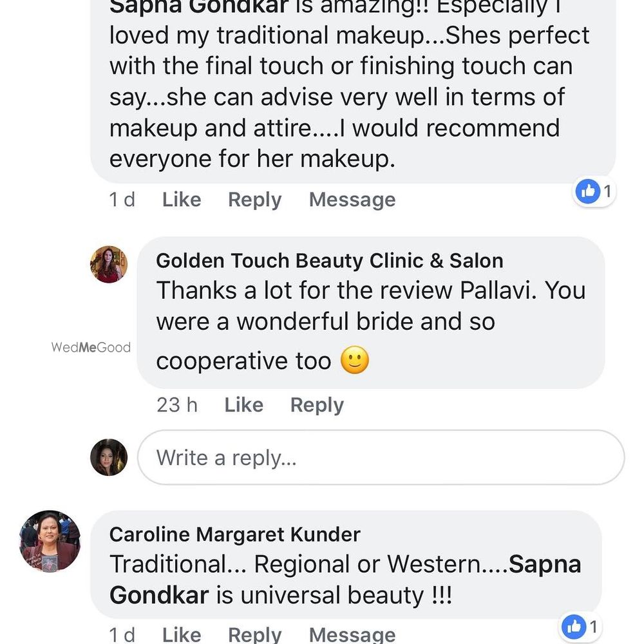Click the smiley emoji in the salon's reply
Viewport: 644px width, 644px height.
pyautogui.click(x=353, y=361)
